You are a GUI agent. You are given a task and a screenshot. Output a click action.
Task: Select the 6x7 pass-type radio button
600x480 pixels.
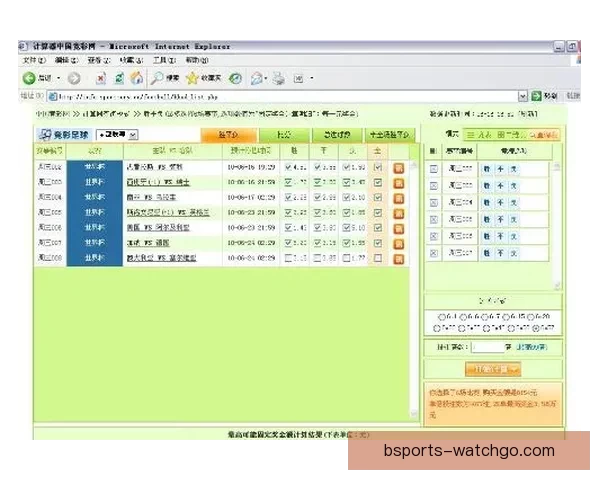[485, 317]
